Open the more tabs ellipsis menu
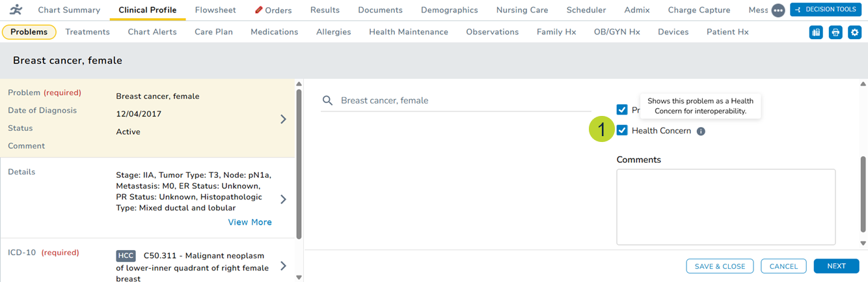This screenshot has height=282, width=868. point(778,10)
